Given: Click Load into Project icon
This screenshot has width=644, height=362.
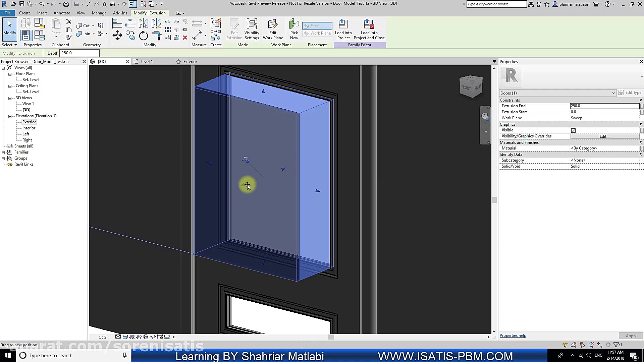Looking at the screenshot, I should pos(343,29).
